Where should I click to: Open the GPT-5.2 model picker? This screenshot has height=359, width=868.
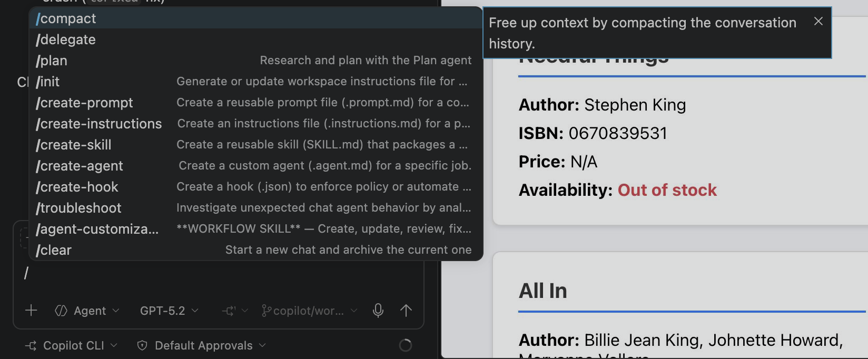click(x=169, y=311)
